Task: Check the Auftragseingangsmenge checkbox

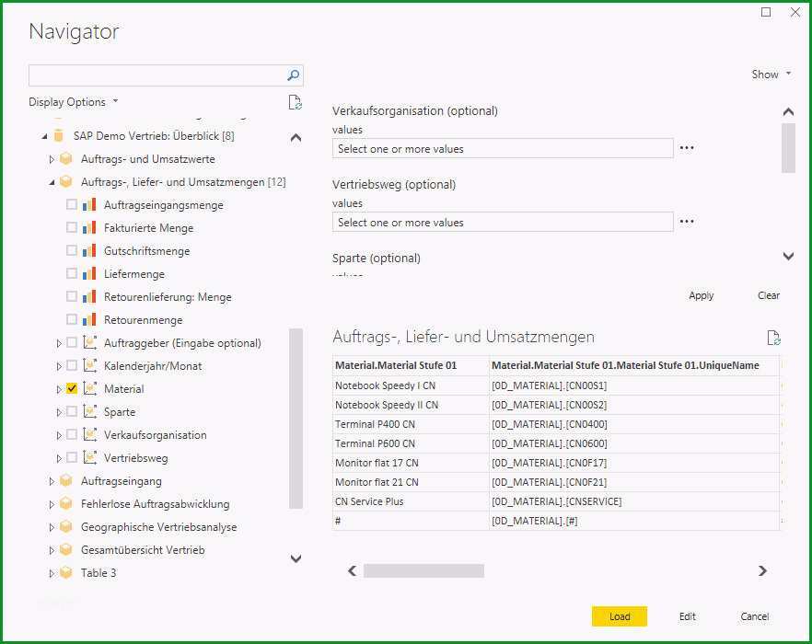Action: pyautogui.click(x=72, y=204)
